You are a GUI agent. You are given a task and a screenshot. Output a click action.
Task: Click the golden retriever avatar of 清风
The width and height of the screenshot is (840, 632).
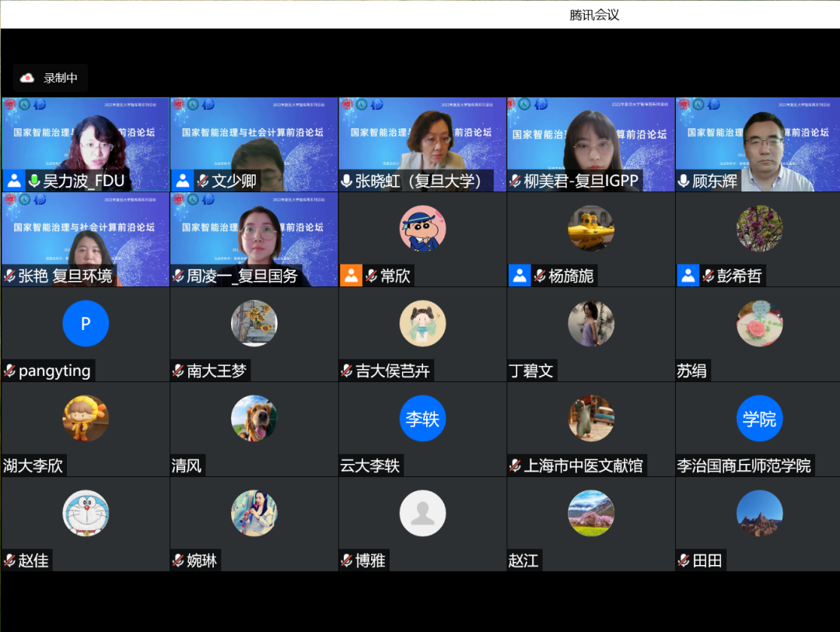tap(254, 418)
